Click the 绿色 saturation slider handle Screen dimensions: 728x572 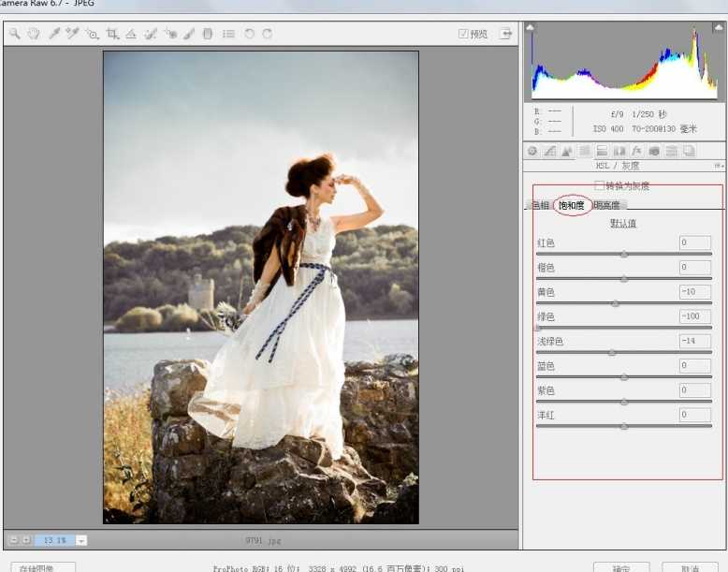[538, 328]
